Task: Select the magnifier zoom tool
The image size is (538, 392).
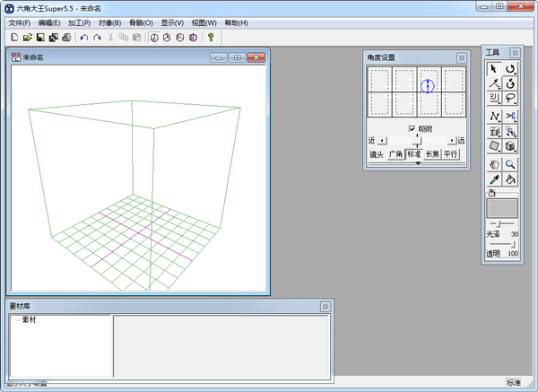Action: (510, 164)
